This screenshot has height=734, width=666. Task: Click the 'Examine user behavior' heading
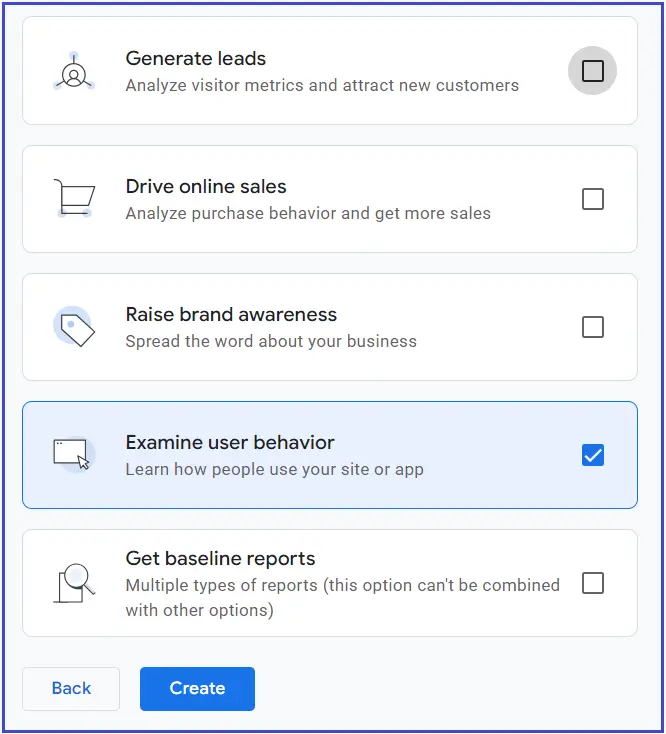click(x=230, y=442)
